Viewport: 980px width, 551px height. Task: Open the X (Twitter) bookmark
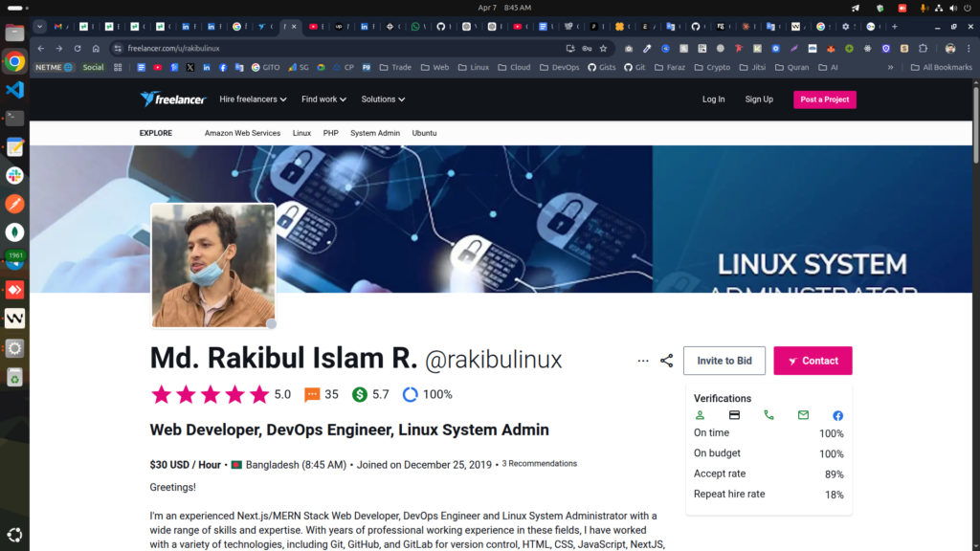pos(190,67)
